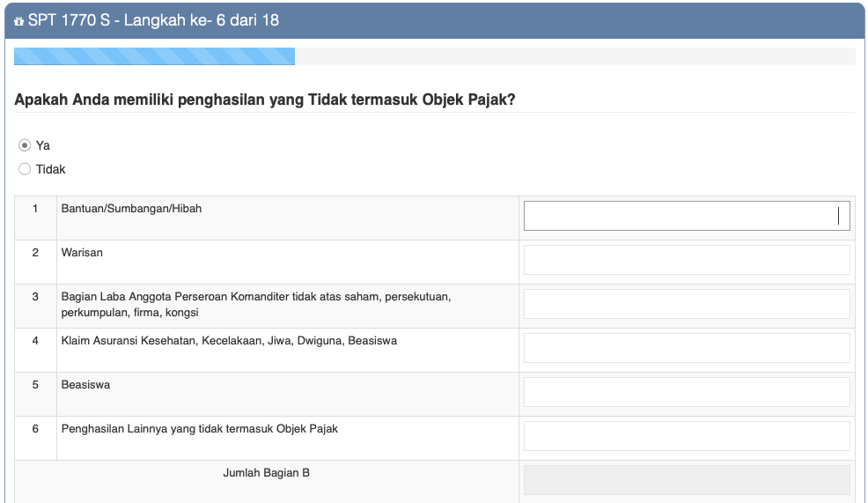868x503 pixels.
Task: Click the "SPT 1770 S - Langkah ke- 6 dari 18" title
Action: pos(153,19)
